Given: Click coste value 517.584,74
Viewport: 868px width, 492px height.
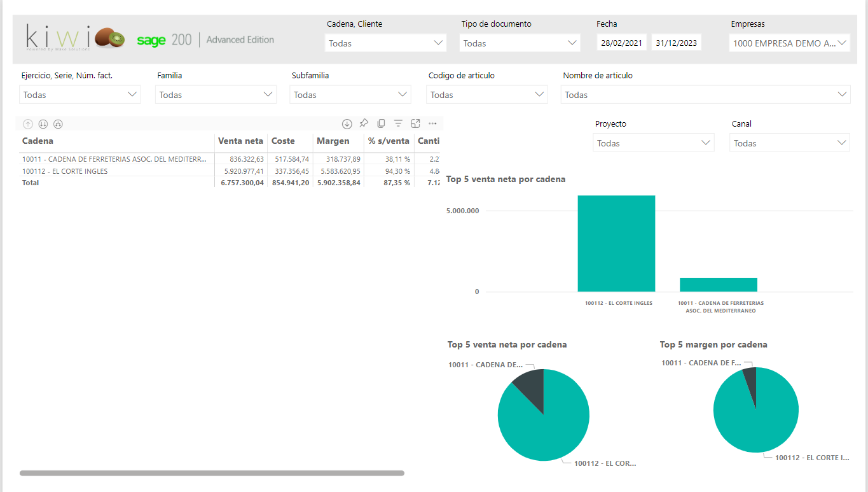Looking at the screenshot, I should 292,159.
